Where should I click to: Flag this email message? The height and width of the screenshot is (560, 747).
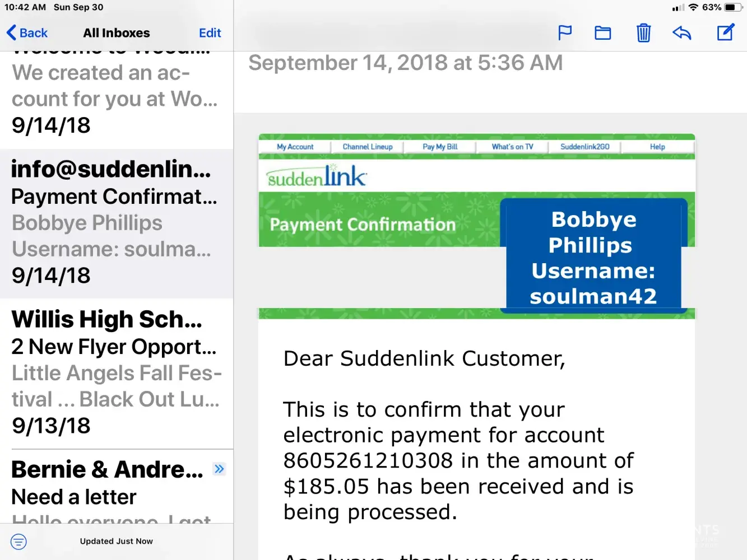tap(565, 32)
